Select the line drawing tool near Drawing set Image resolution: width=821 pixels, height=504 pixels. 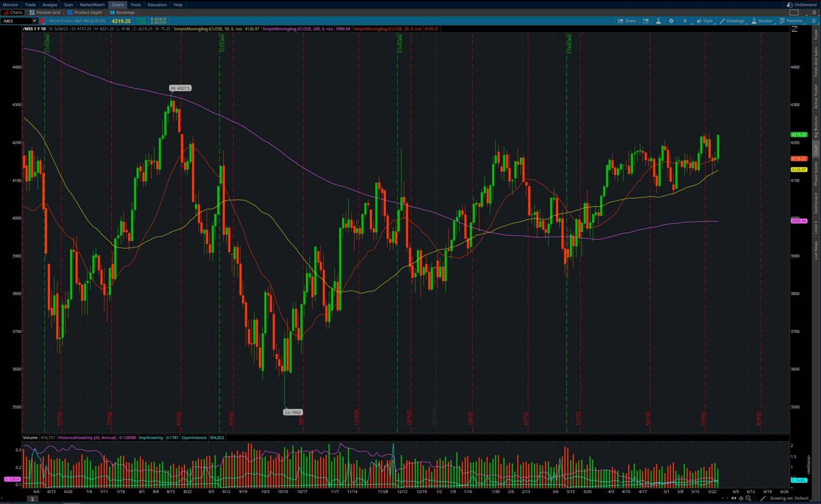click(x=763, y=498)
